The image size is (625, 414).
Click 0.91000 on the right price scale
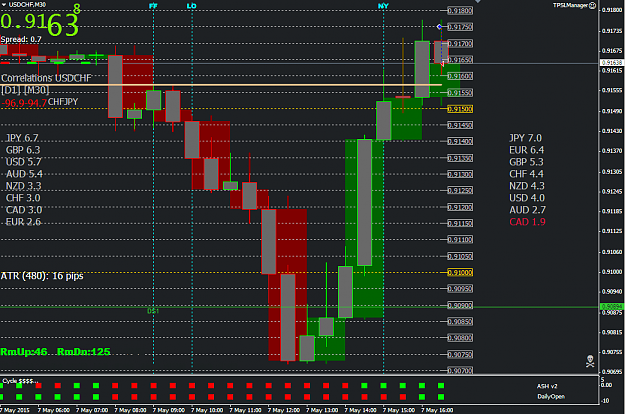click(x=612, y=272)
